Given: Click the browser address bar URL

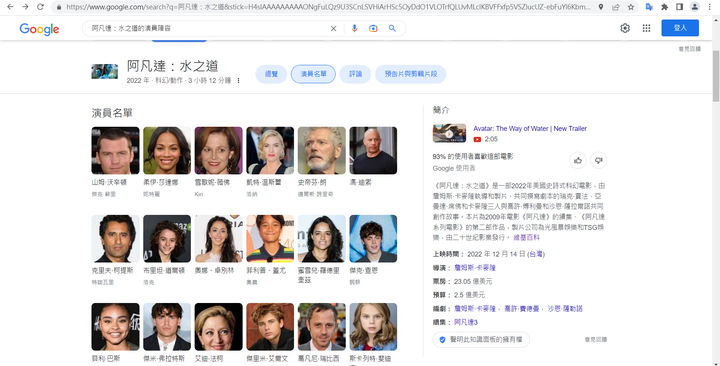Looking at the screenshot, I should click(x=328, y=7).
